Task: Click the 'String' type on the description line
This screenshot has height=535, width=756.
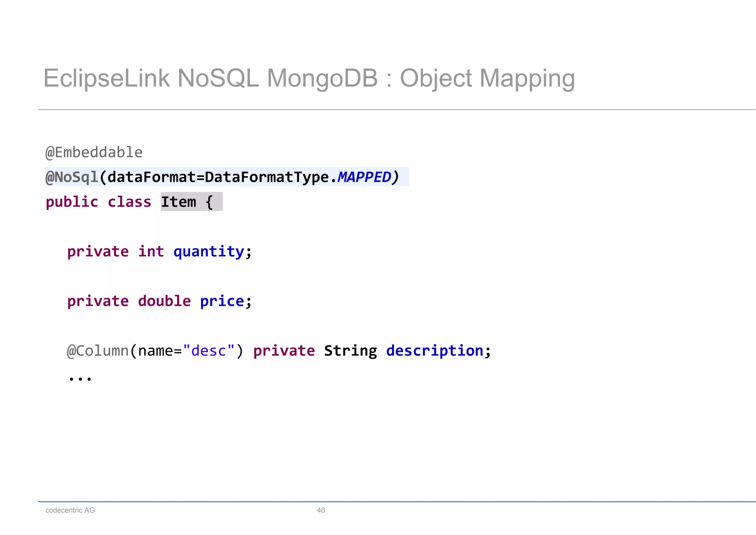Action: pos(351,351)
